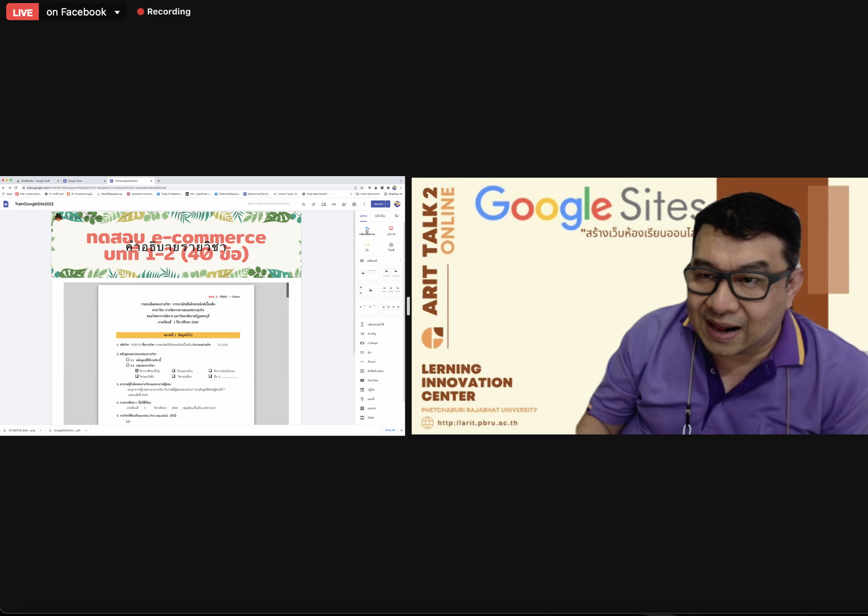Click the Google Sites home logo icon
The image size is (868, 616).
coord(6,204)
